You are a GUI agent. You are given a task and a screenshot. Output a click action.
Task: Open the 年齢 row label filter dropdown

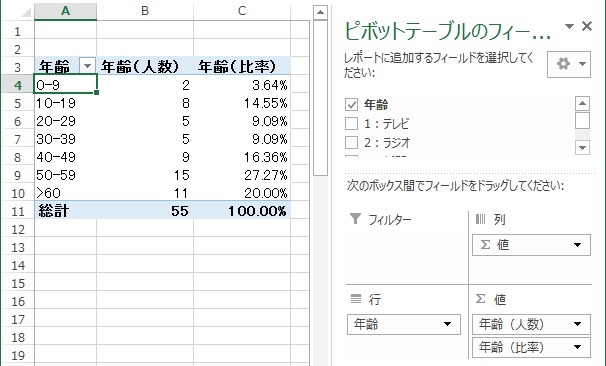tap(87, 66)
